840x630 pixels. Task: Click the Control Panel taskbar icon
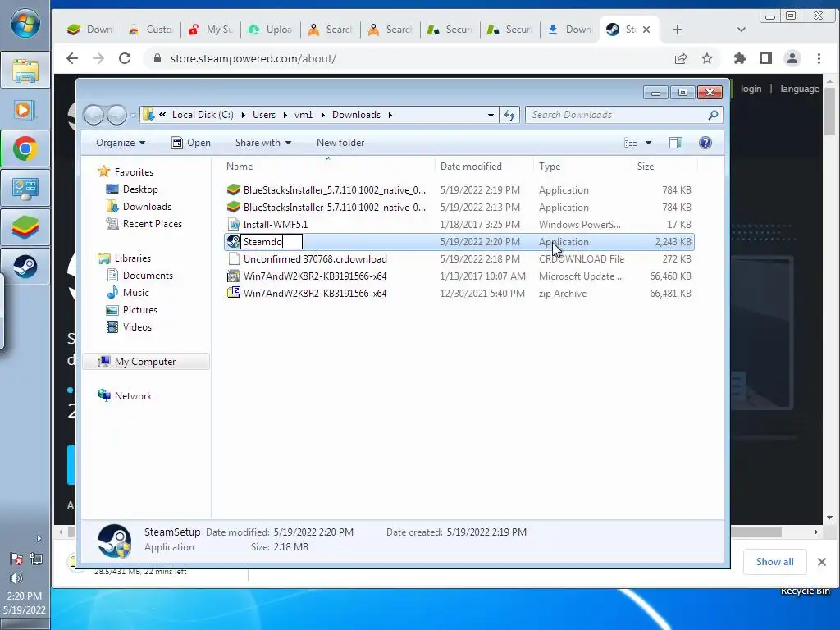pos(25,188)
